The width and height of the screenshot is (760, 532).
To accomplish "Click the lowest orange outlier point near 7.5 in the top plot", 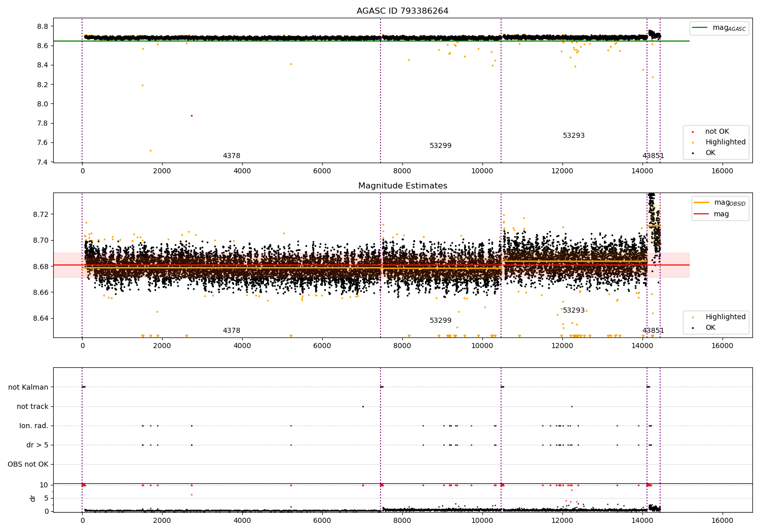I will (x=150, y=150).
